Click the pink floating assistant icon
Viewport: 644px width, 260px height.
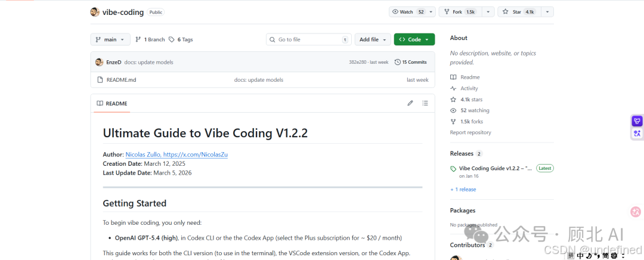coord(636,212)
